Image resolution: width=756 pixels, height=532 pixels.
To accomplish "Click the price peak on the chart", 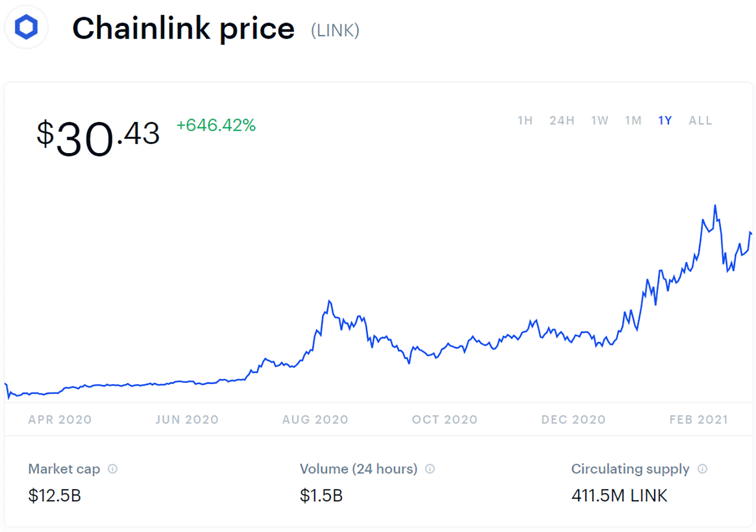I will click(715, 206).
